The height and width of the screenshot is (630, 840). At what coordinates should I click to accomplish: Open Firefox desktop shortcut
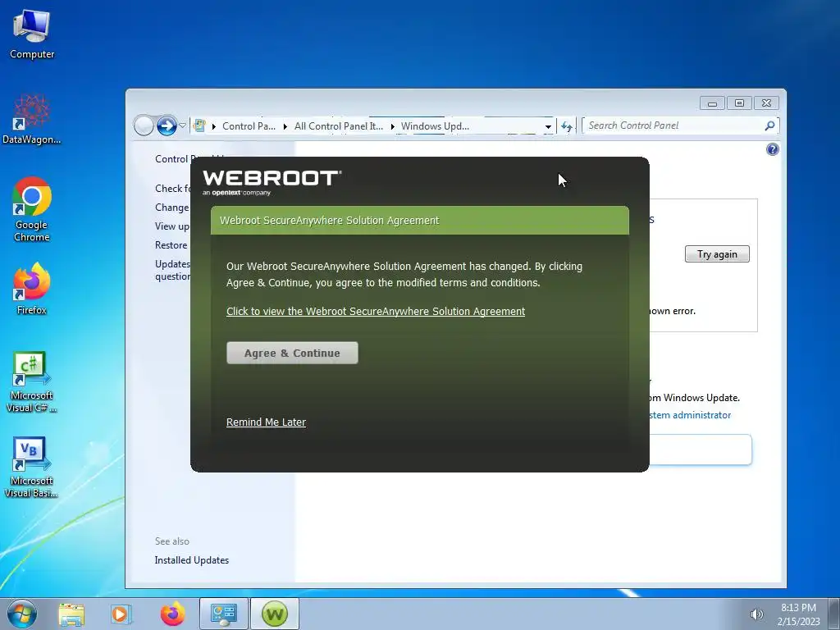[x=32, y=289]
